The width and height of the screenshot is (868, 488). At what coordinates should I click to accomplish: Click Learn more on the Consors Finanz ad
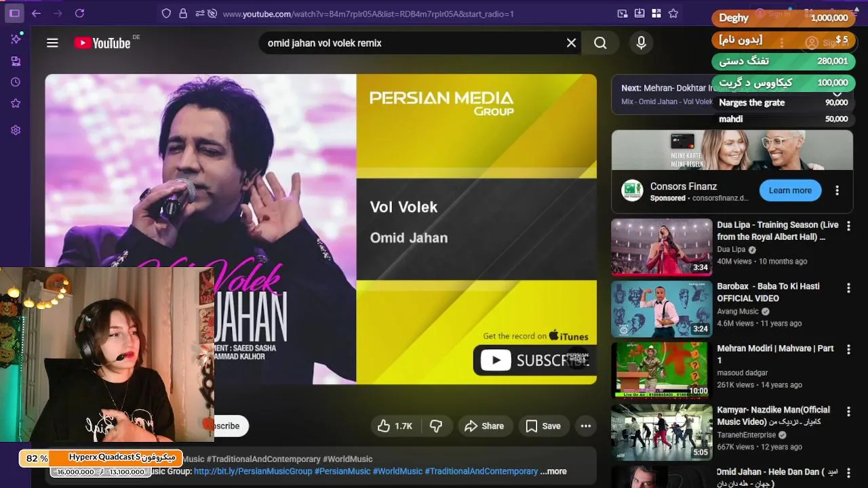(x=790, y=190)
